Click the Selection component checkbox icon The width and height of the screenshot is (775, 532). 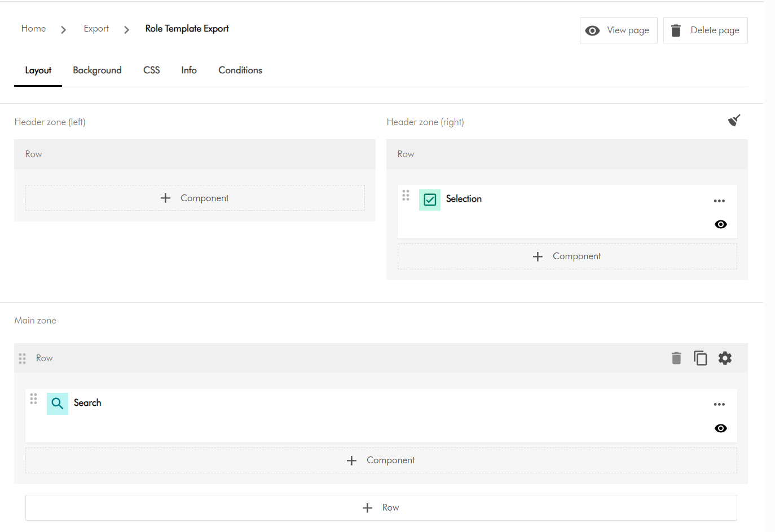click(430, 200)
